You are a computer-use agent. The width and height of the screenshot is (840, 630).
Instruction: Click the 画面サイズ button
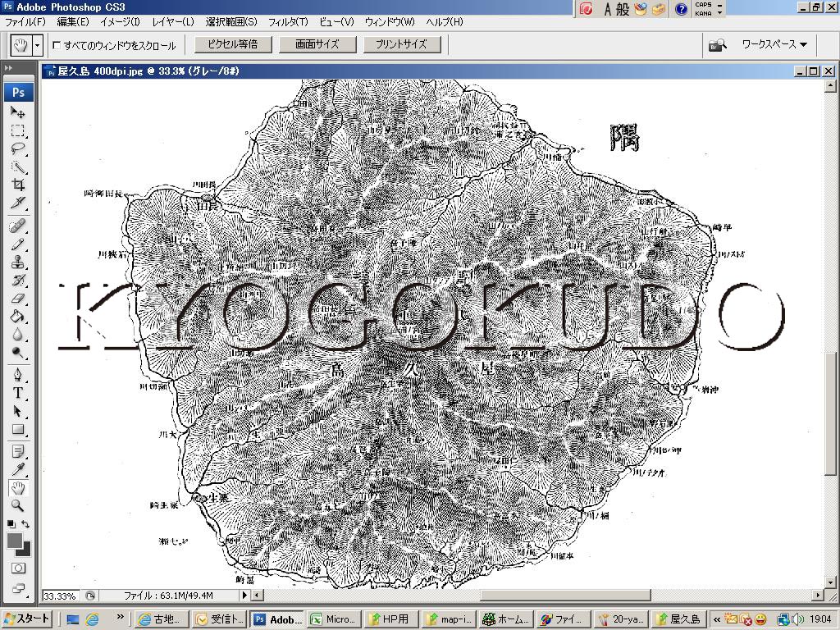[x=317, y=44]
